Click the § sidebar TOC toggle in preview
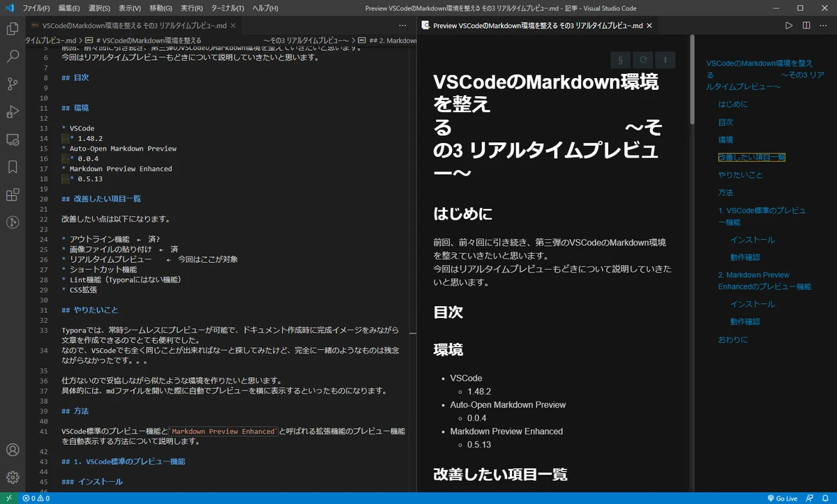 [620, 60]
